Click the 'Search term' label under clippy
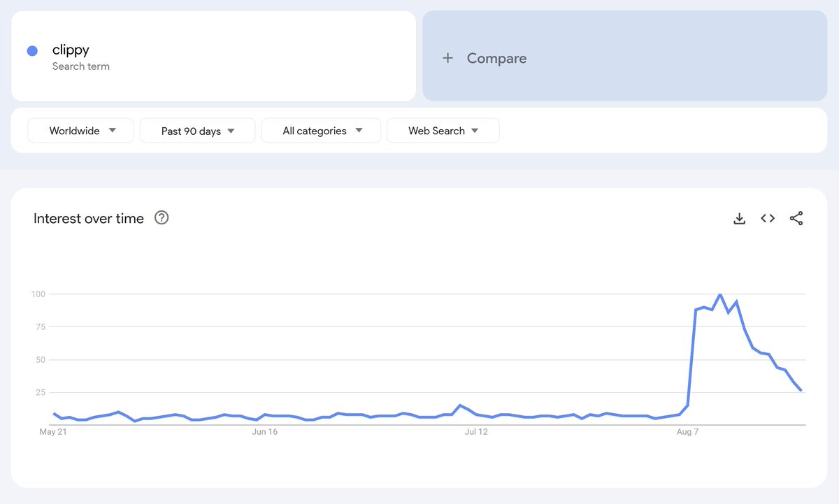The image size is (839, 504). click(x=81, y=66)
